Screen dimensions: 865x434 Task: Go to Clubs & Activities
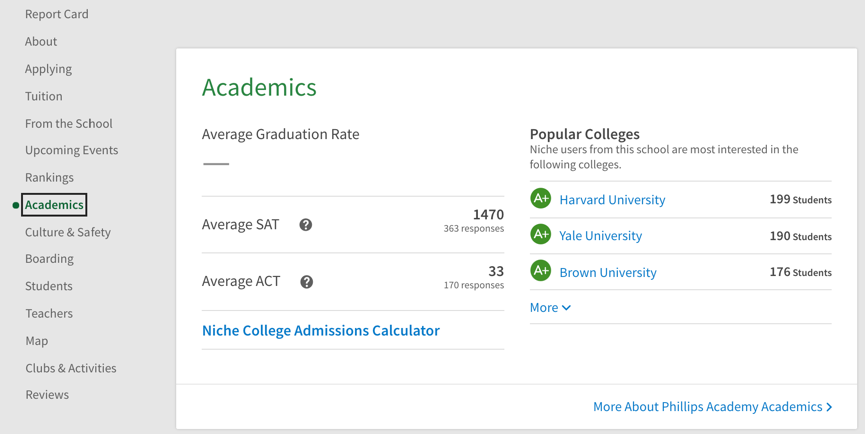click(71, 368)
